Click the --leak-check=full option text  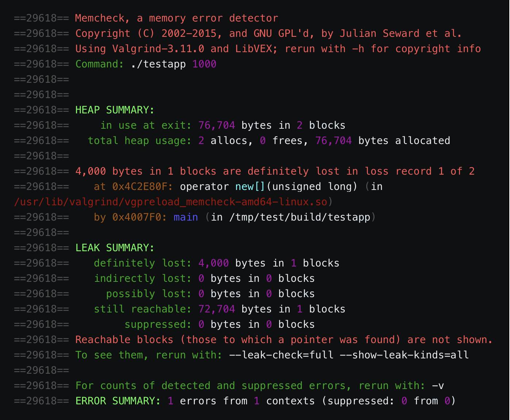click(x=281, y=355)
